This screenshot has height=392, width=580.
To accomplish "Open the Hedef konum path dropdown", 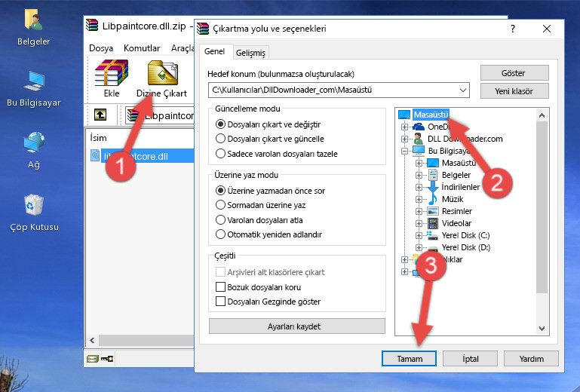I will [463, 90].
